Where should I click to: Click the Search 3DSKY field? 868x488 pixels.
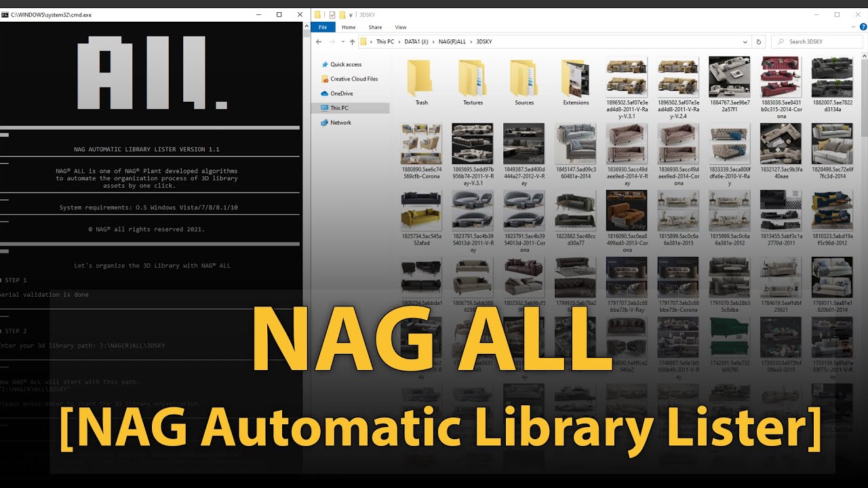tap(818, 41)
